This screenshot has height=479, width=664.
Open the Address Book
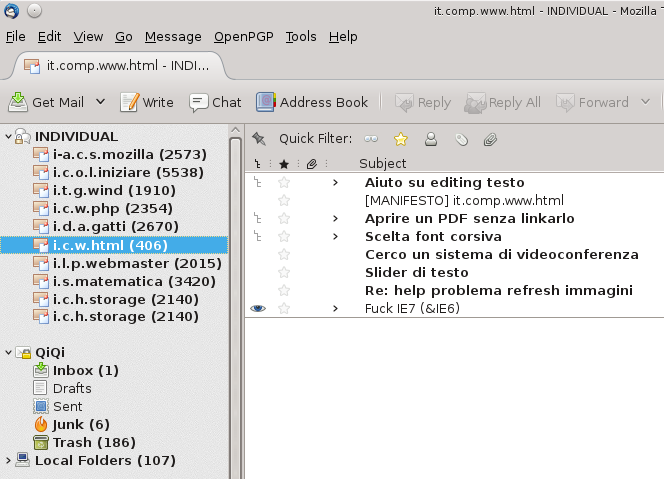(312, 102)
